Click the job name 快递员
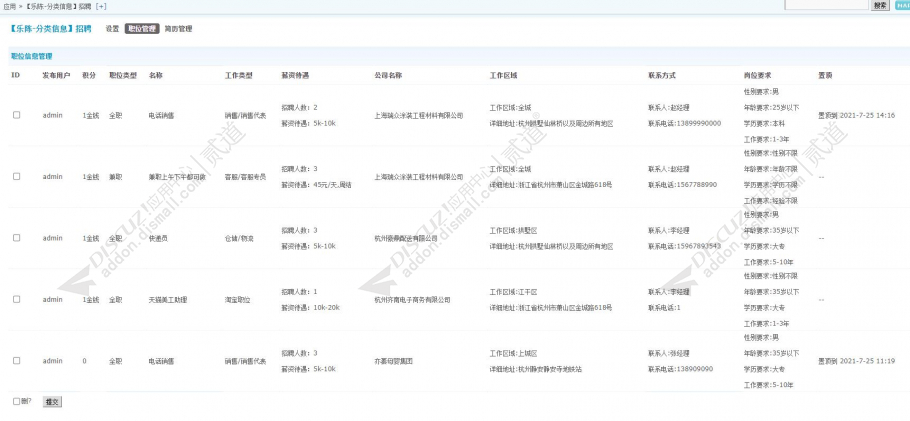Viewport: 910px width, 421px height. [159, 238]
